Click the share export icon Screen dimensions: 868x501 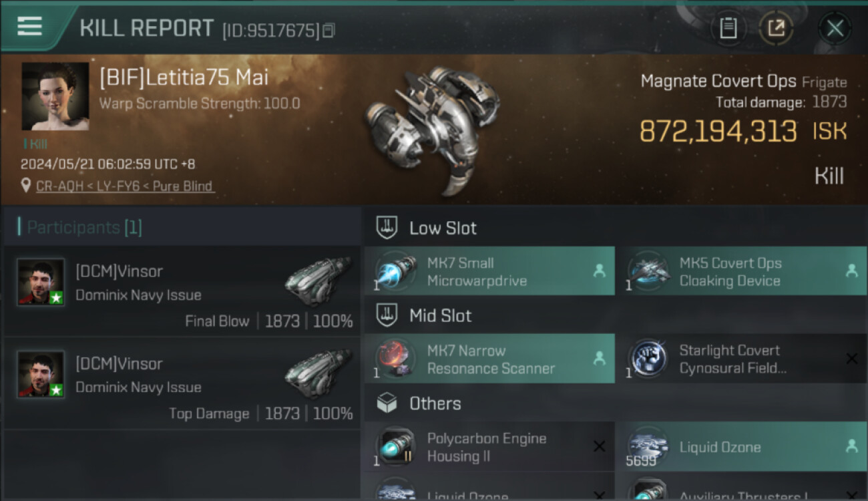tap(776, 28)
